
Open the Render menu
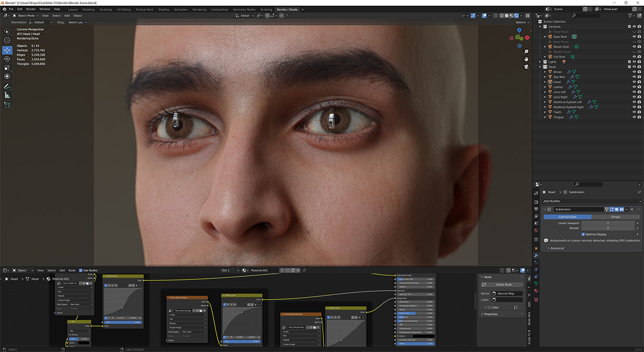[30, 9]
